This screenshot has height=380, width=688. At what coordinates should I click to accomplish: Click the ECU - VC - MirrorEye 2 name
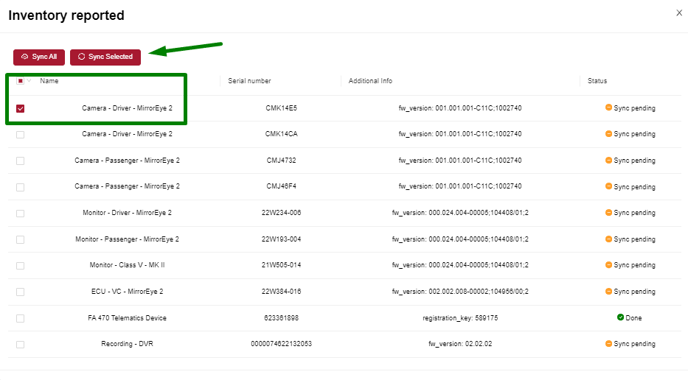tap(127, 291)
